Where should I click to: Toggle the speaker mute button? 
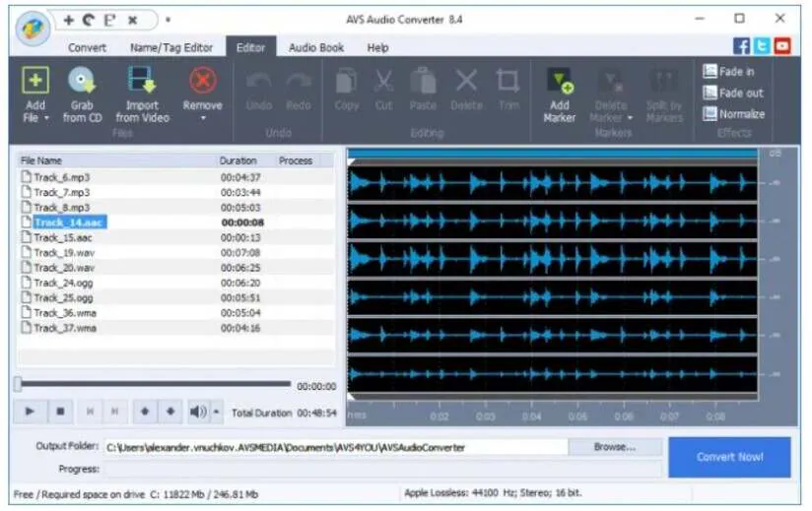click(x=198, y=412)
